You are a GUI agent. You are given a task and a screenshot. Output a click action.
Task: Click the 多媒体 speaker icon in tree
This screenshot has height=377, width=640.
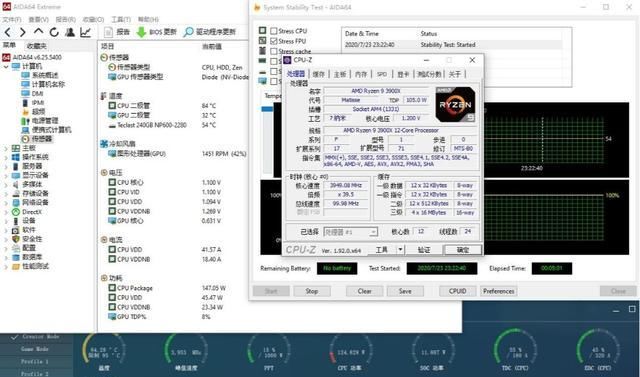click(x=16, y=184)
